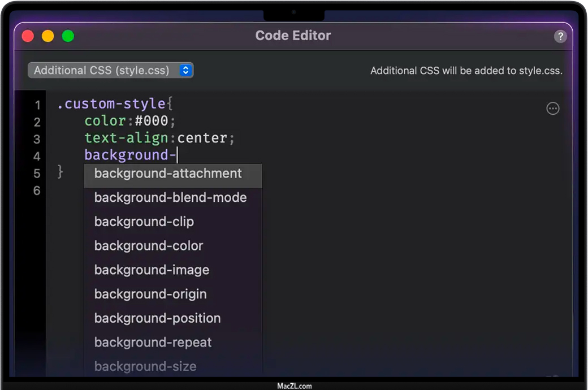Select background-size suggestion
The width and height of the screenshot is (588, 390).
coord(145,366)
